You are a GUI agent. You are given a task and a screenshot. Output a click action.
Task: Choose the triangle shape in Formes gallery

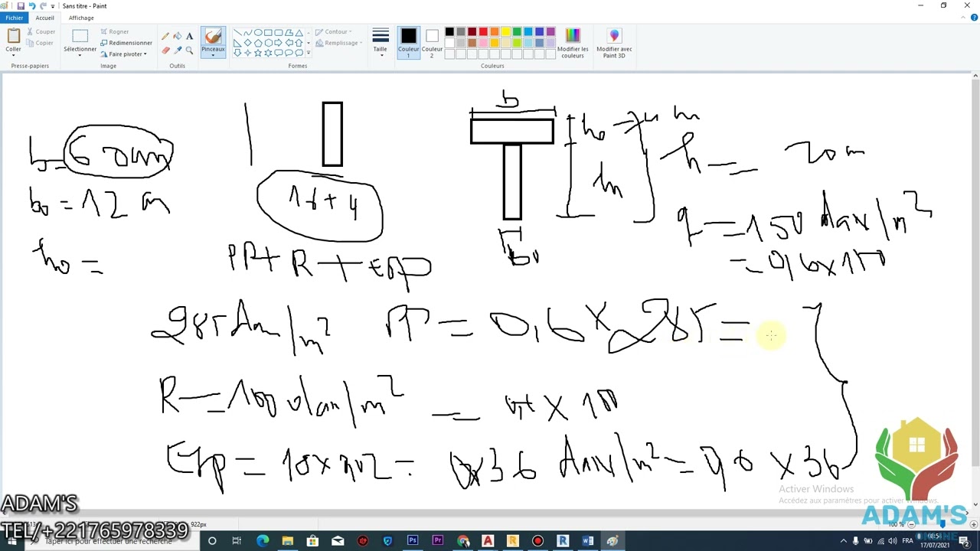[x=299, y=32]
